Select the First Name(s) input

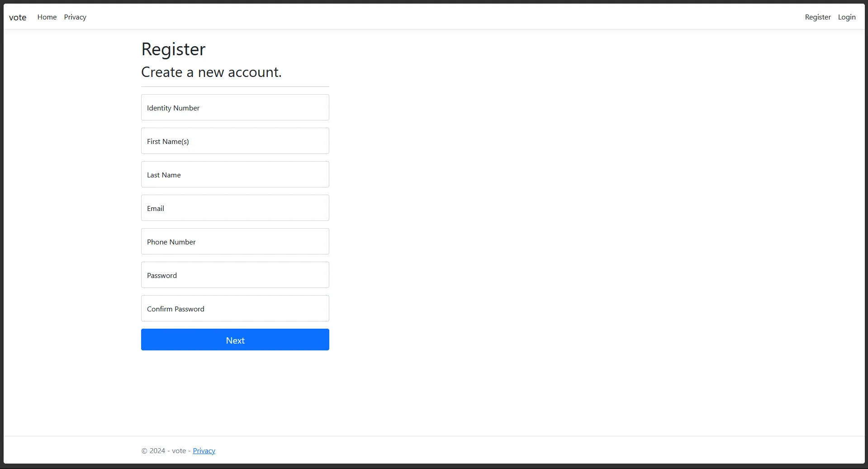(x=235, y=141)
